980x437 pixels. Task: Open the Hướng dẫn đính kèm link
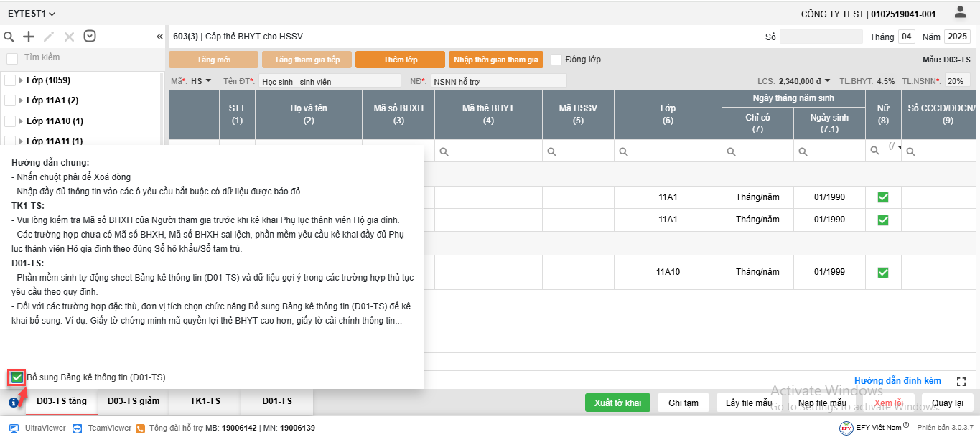point(897,381)
